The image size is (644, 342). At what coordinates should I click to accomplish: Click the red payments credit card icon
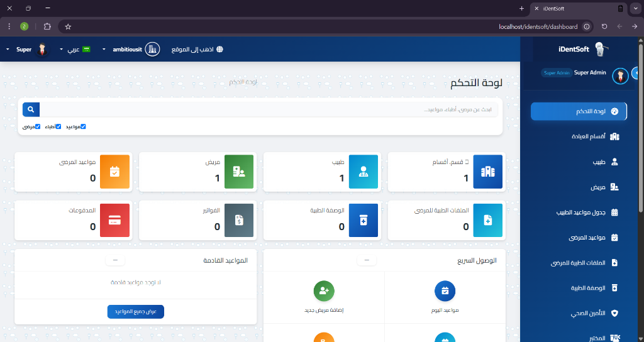(x=114, y=221)
